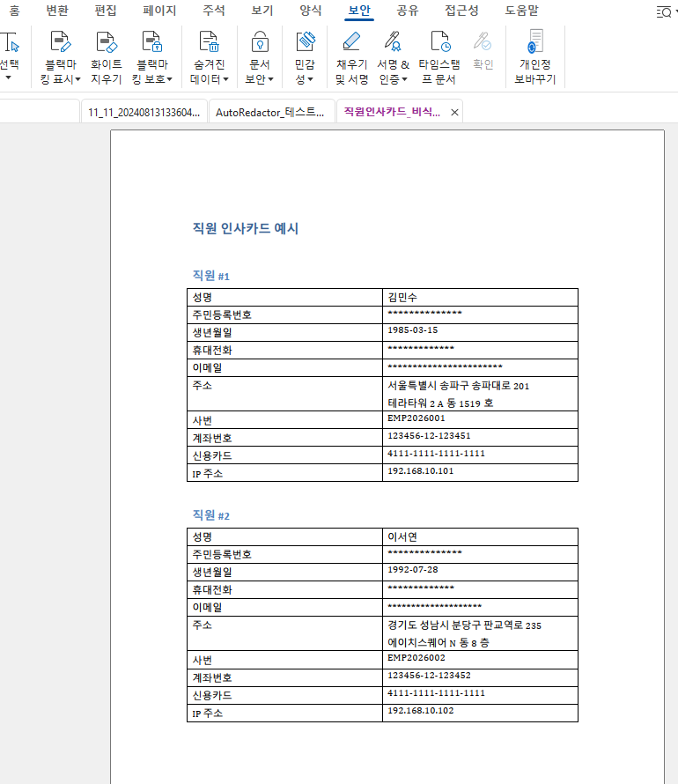This screenshot has width=678, height=784.
Task: Click the 민감성 icon
Action: 306,41
